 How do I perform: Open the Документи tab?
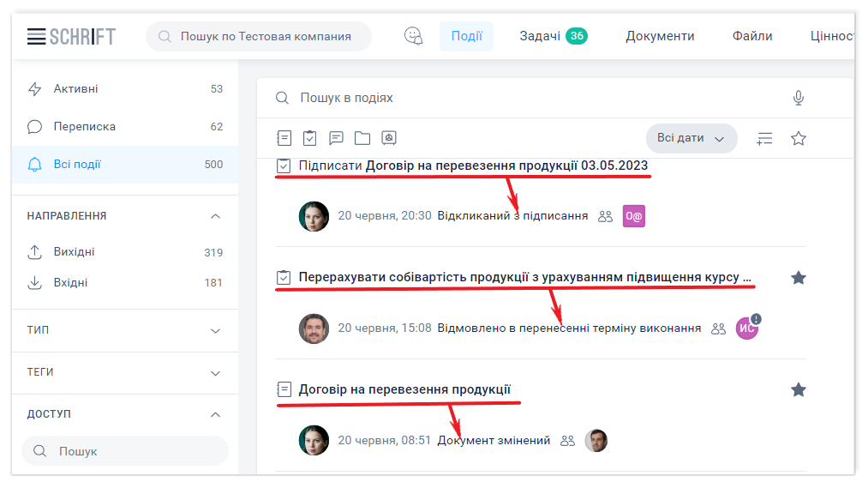click(x=660, y=36)
